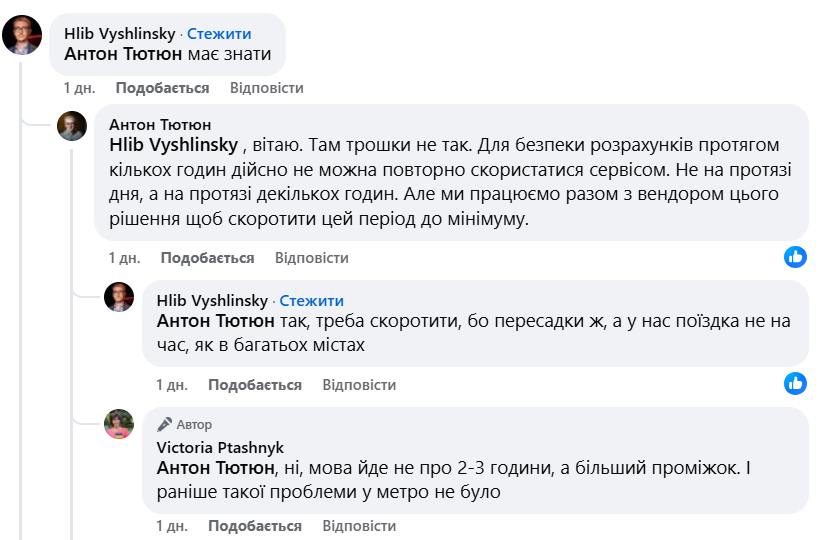This screenshot has height=540, width=833.
Task: Open Антон Тютюн mention in Victoria's comment
Action: (x=215, y=467)
